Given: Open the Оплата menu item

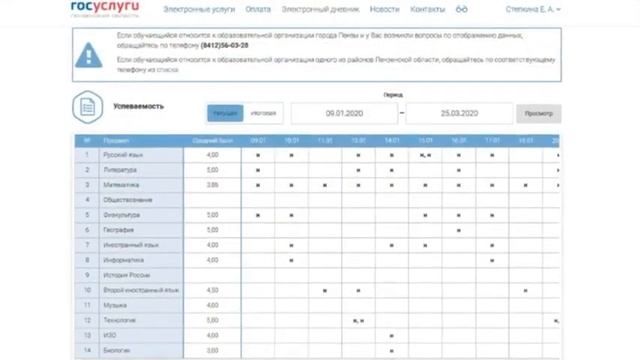Looking at the screenshot, I should pyautogui.click(x=258, y=9).
